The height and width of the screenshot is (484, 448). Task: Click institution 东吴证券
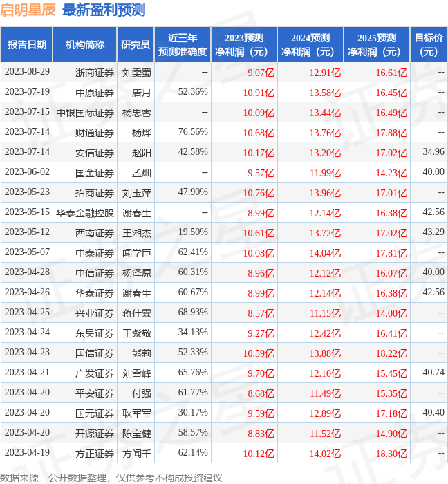(95, 334)
